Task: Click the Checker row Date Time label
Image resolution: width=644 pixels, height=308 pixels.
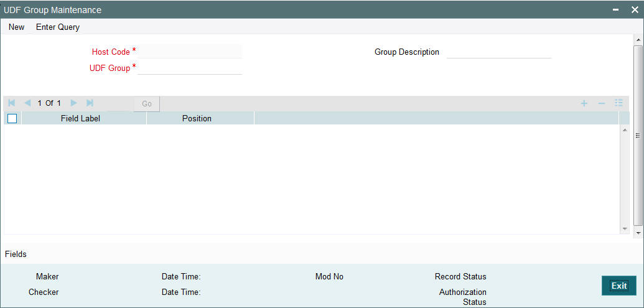Action: (181, 292)
